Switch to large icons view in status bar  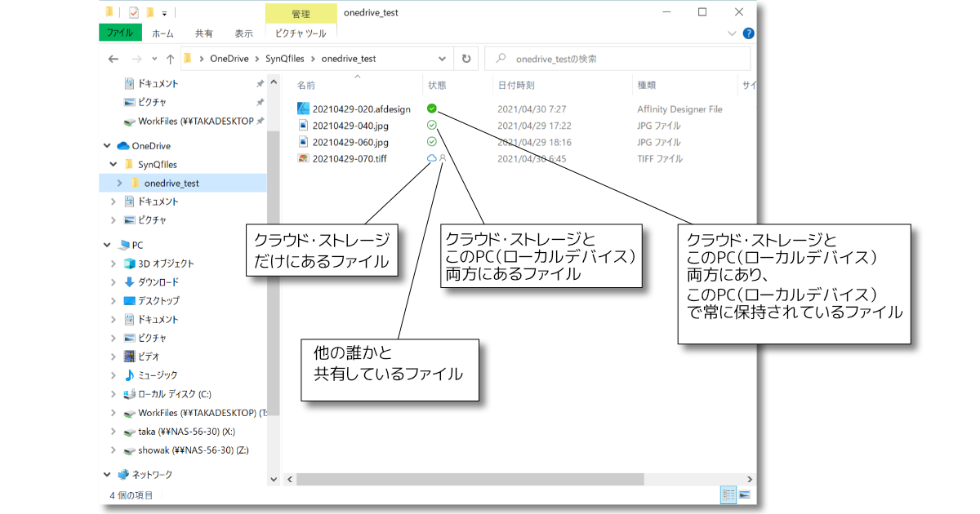coord(745,494)
